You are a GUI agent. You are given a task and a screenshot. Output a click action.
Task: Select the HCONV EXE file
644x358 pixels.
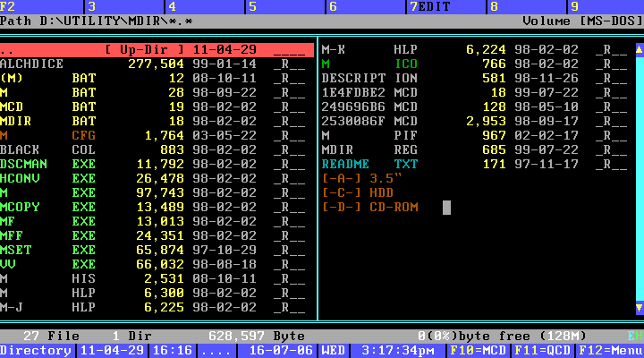coord(157,179)
